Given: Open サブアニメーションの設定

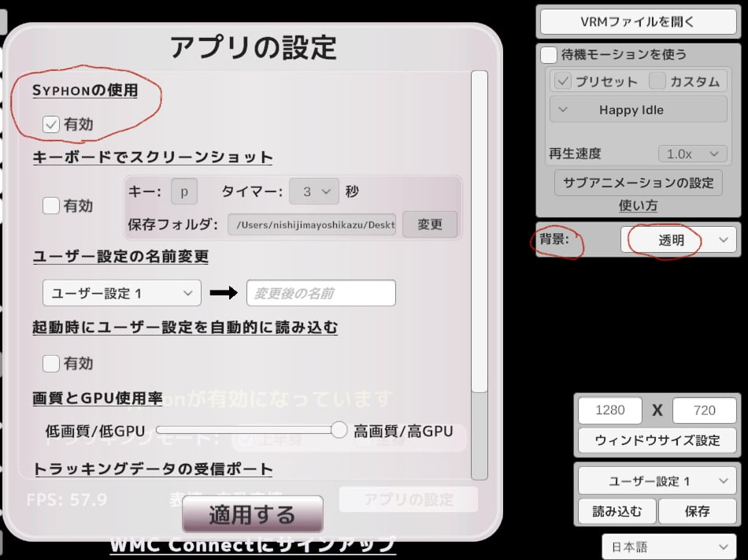Looking at the screenshot, I should click(x=638, y=183).
